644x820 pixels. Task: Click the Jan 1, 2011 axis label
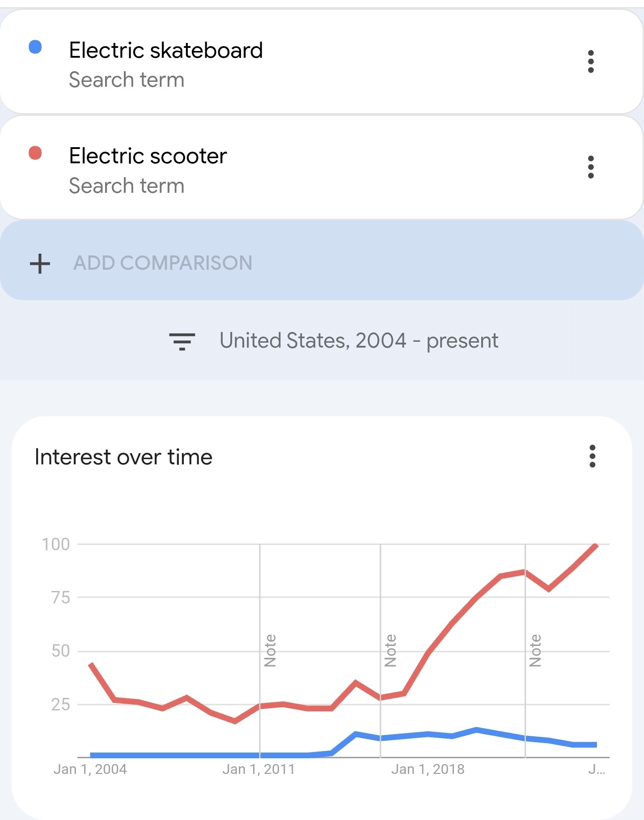coord(258,769)
